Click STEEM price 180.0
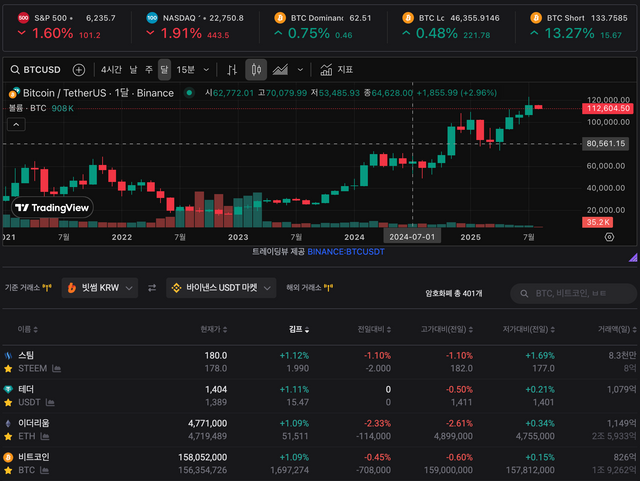The image size is (640, 481). pos(216,356)
